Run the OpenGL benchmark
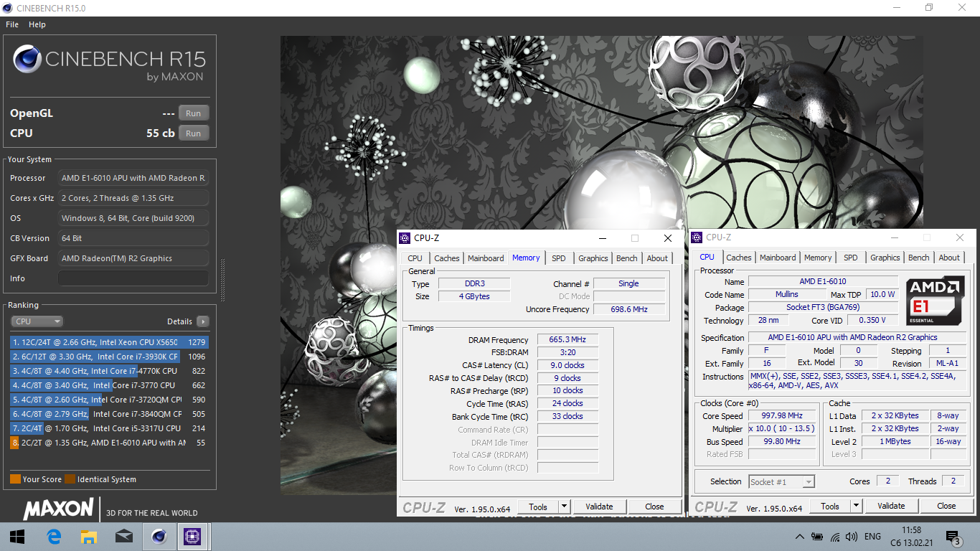 [194, 113]
